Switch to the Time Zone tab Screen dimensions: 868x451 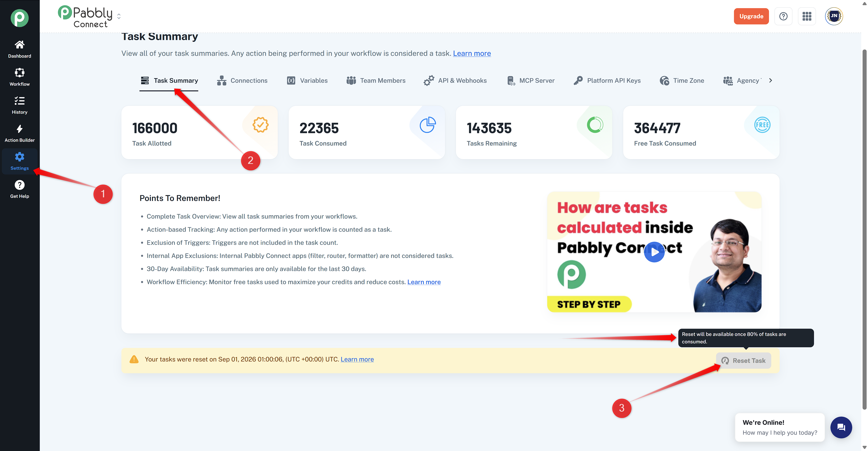pyautogui.click(x=682, y=80)
